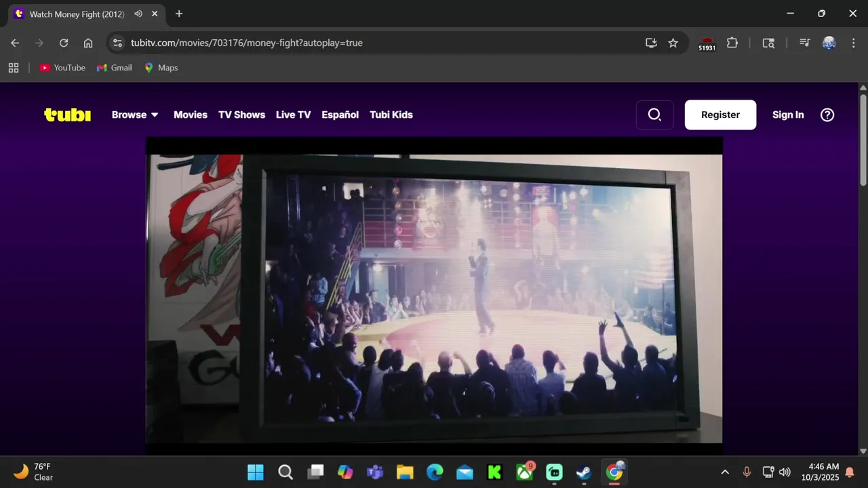
Task: Open the Gmail bookmark
Action: point(115,68)
